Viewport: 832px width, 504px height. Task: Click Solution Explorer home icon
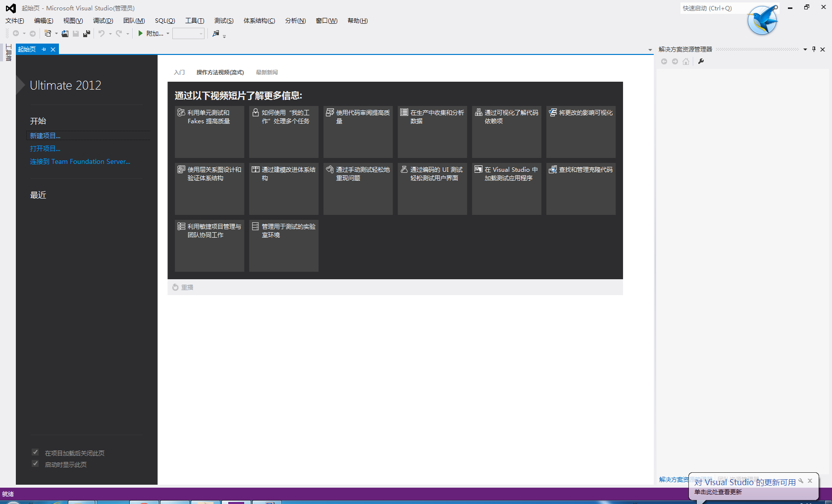686,61
